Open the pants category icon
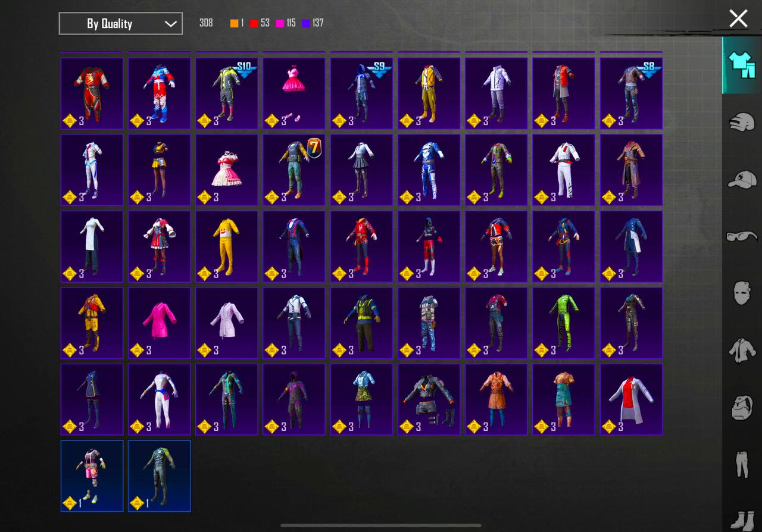 point(742,464)
